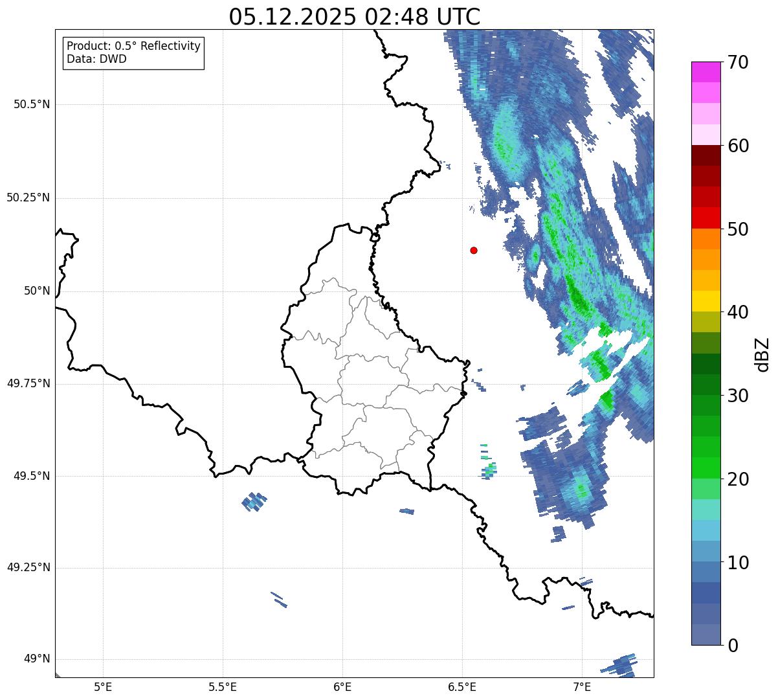
Task: Click the 5.5°E longitude label
Action: pyautogui.click(x=223, y=686)
